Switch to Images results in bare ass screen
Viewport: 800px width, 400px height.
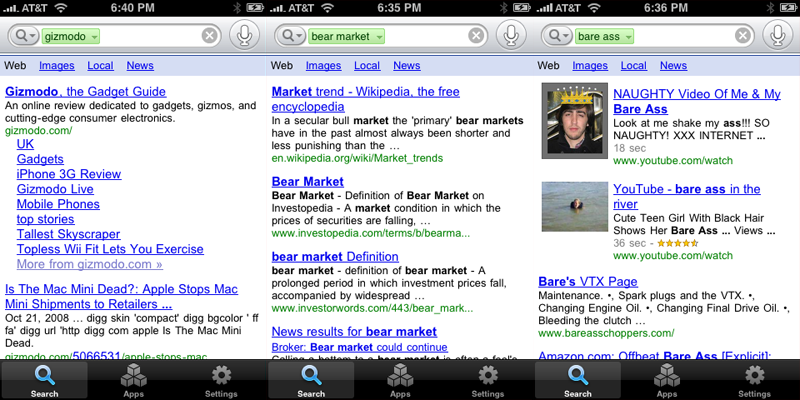590,66
